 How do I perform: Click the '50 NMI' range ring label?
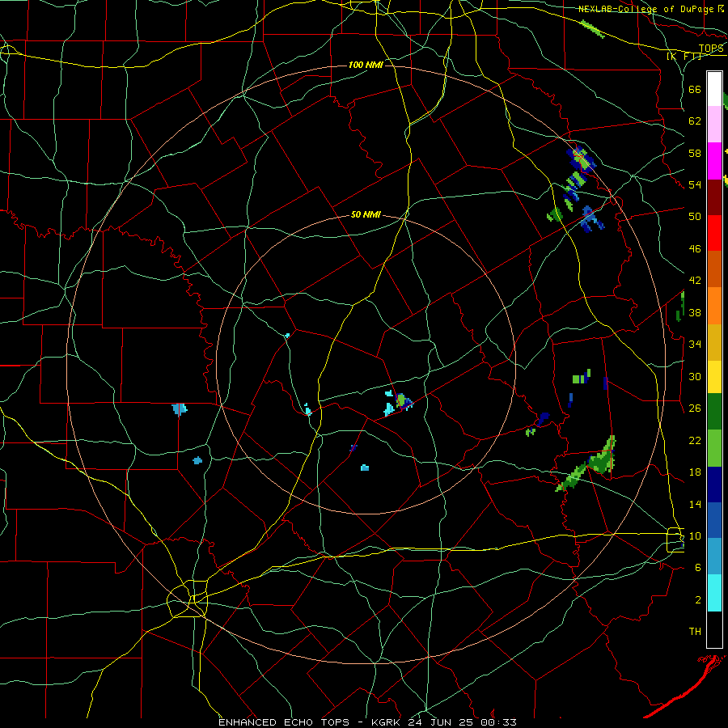pos(366,214)
